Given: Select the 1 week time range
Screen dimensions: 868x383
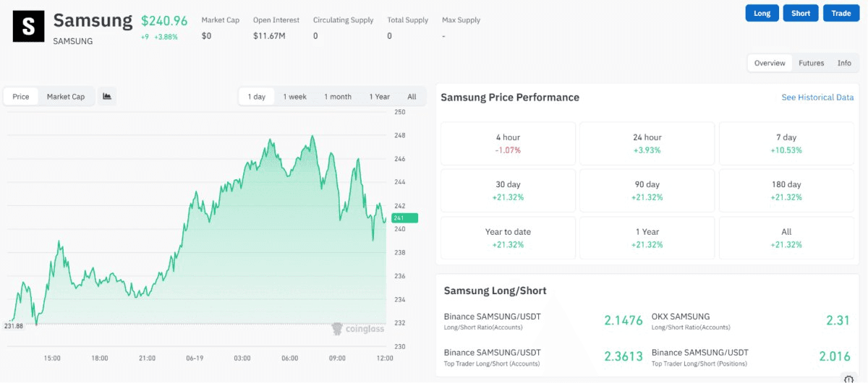Looking at the screenshot, I should point(294,96).
